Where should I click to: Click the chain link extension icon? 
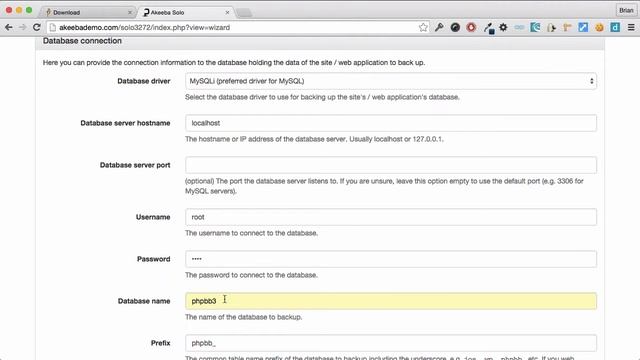[519, 27]
